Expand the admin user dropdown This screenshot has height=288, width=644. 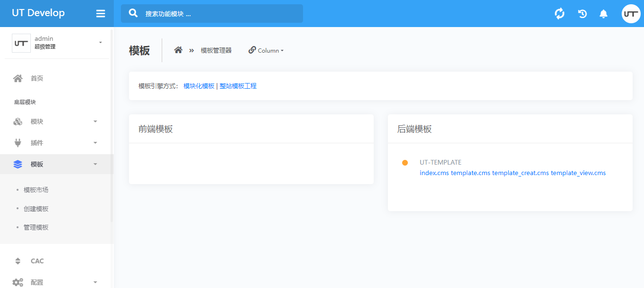coord(100,43)
